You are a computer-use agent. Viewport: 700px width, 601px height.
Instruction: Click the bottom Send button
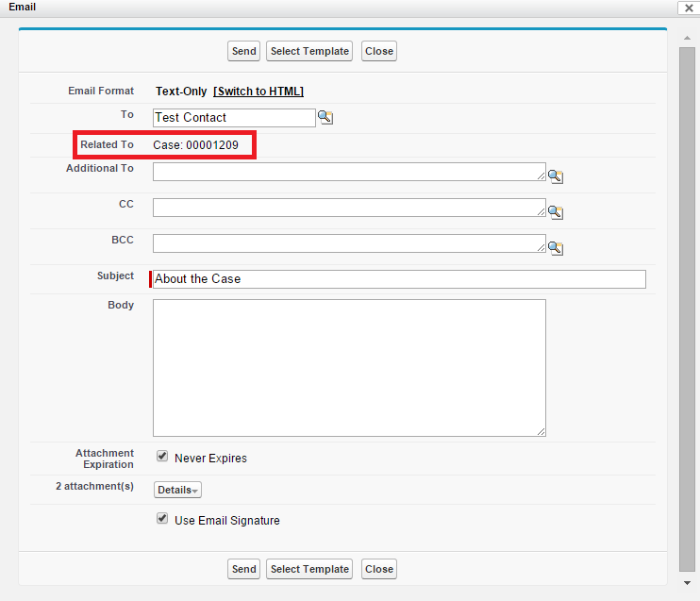point(243,569)
